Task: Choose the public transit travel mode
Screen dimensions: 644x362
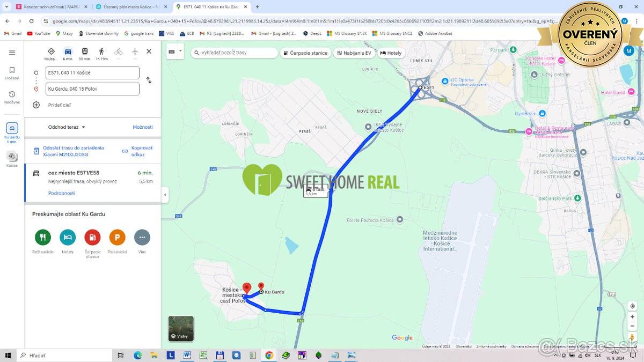Action: pos(84,52)
